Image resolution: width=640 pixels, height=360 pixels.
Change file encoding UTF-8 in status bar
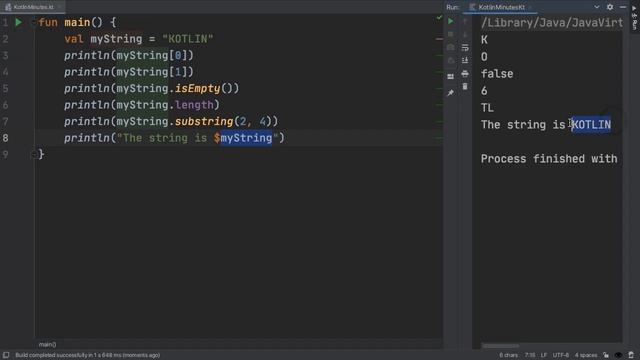tap(561, 355)
